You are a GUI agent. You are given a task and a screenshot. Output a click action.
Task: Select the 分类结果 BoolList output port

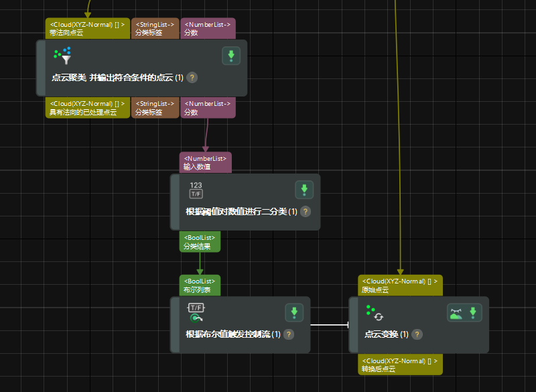pyautogui.click(x=200, y=242)
